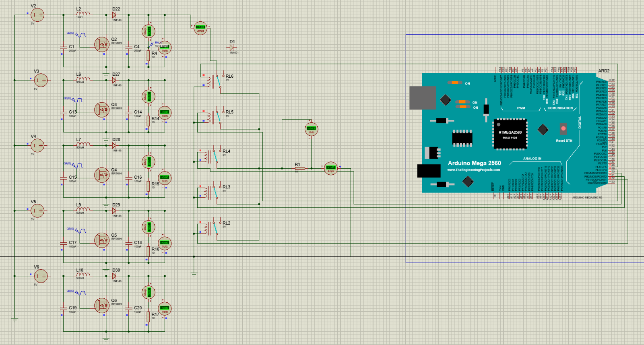
Task: Select voltage source V6
Action: (41, 276)
